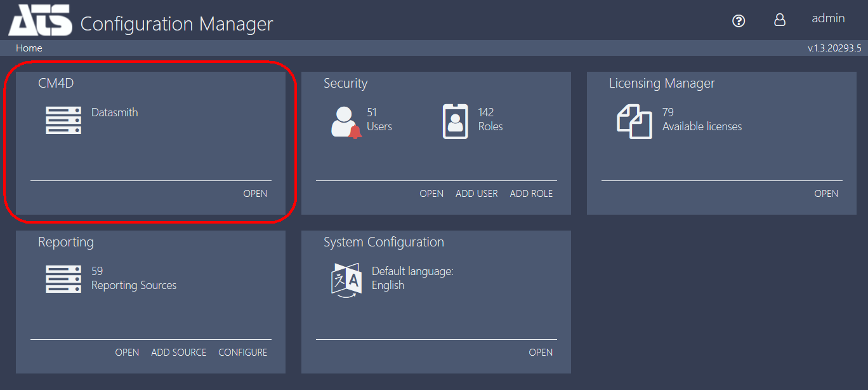868x390 pixels.
Task: Click the Home breadcrumb
Action: (29, 48)
